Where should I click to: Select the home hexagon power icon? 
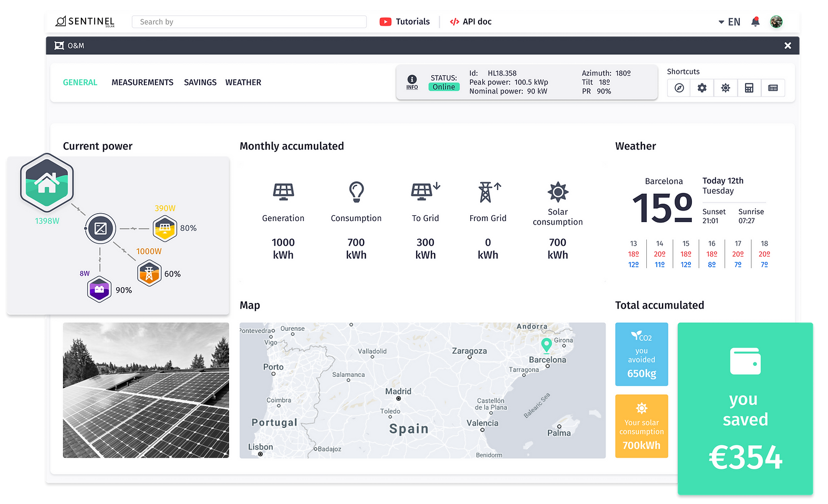point(47,183)
